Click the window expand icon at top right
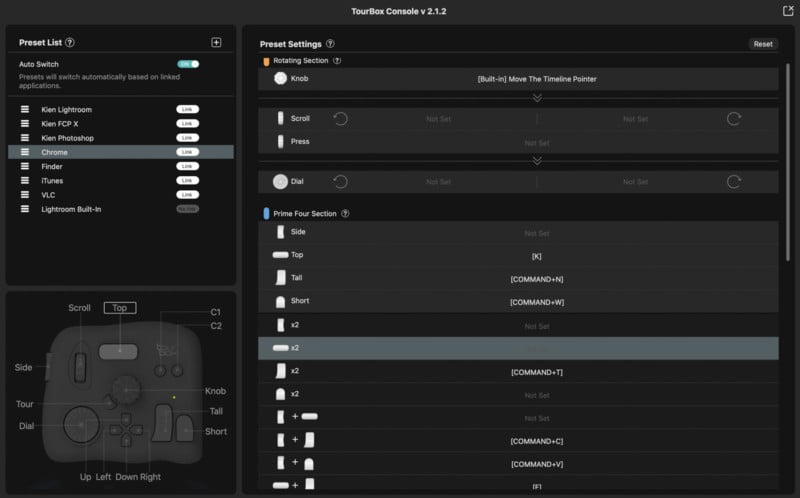800x498 pixels. point(787,10)
